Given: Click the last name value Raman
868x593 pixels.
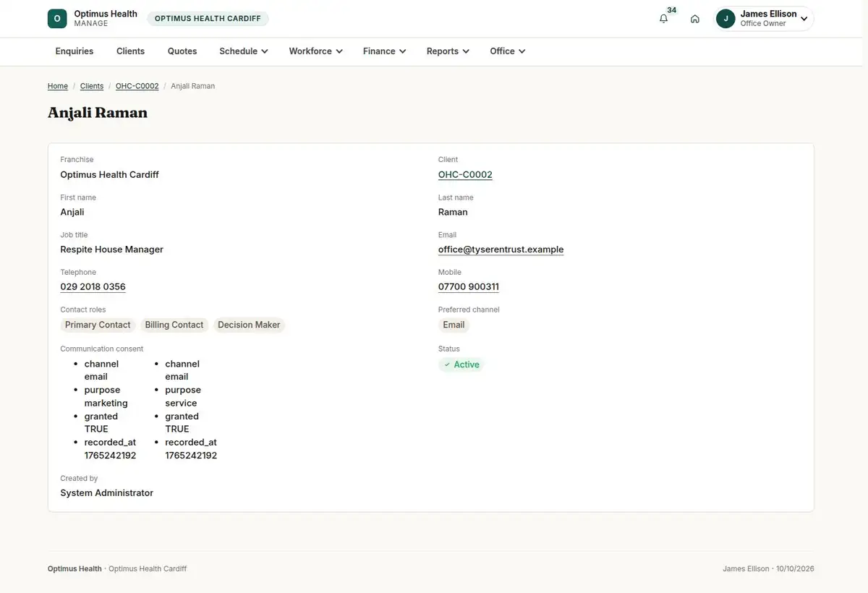Looking at the screenshot, I should (x=453, y=212).
